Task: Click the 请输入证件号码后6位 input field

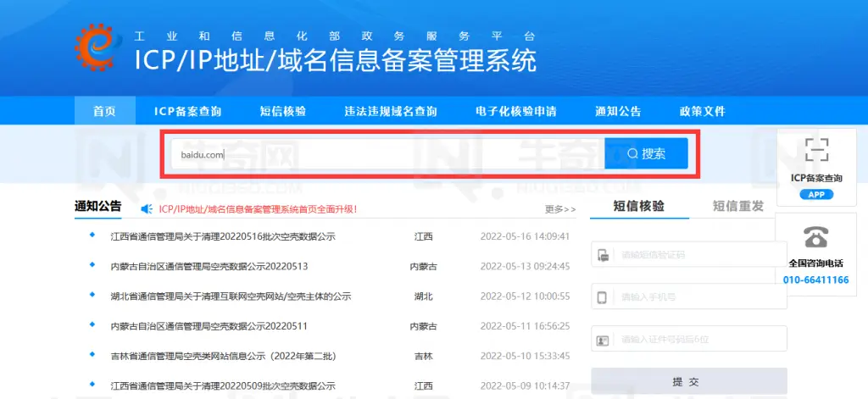Action: [x=688, y=339]
